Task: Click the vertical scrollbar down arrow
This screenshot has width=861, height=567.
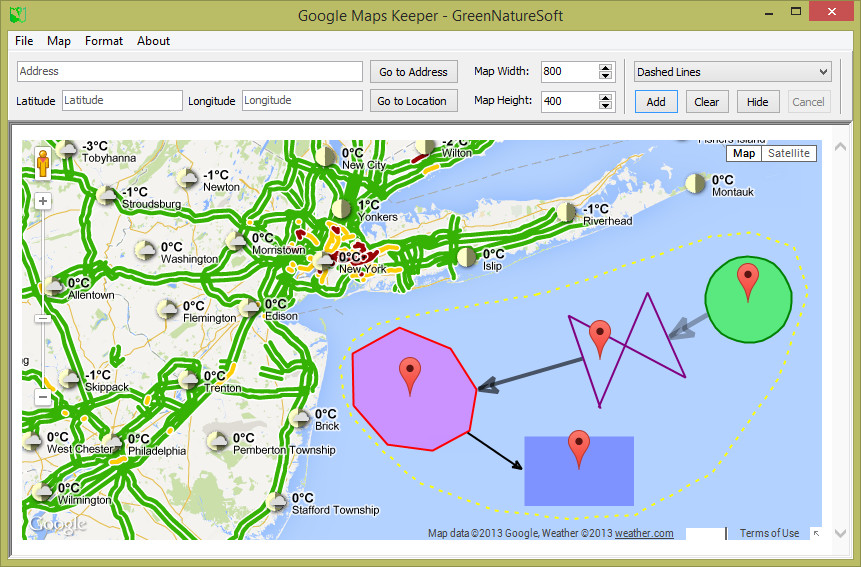Action: [840, 533]
